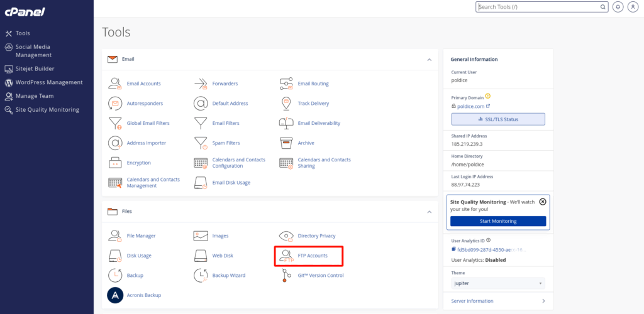
Task: Click the SSL/TLS Status button
Action: (x=498, y=119)
